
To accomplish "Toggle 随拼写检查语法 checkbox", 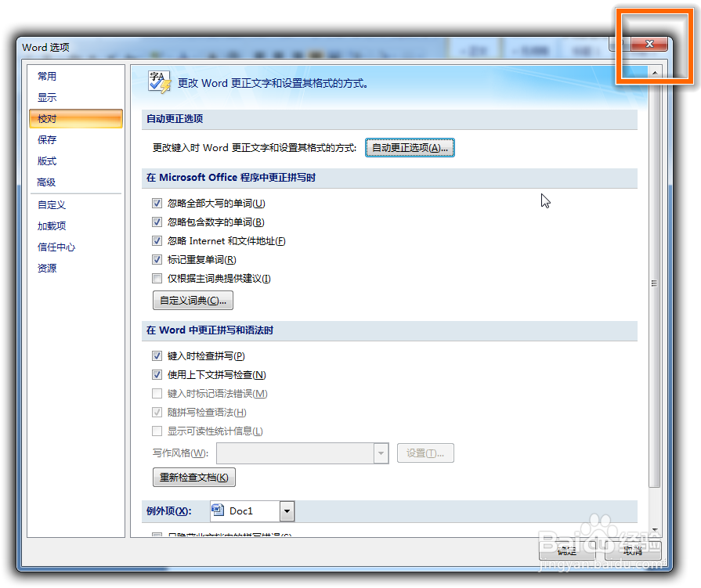I will tap(157, 413).
